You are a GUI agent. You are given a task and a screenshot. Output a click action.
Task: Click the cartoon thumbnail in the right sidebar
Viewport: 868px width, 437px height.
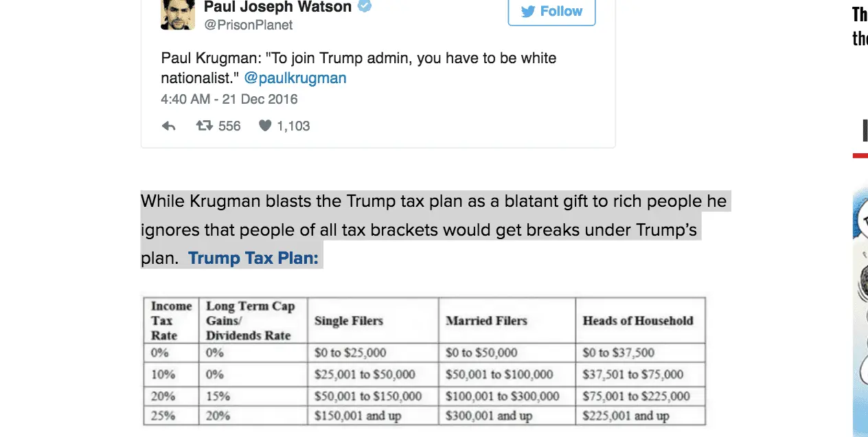(x=860, y=309)
